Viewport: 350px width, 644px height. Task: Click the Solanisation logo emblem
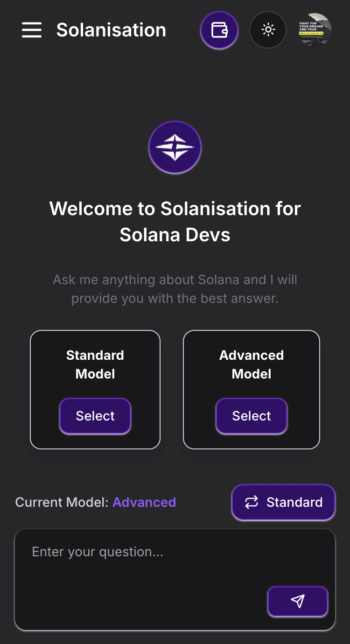click(175, 147)
